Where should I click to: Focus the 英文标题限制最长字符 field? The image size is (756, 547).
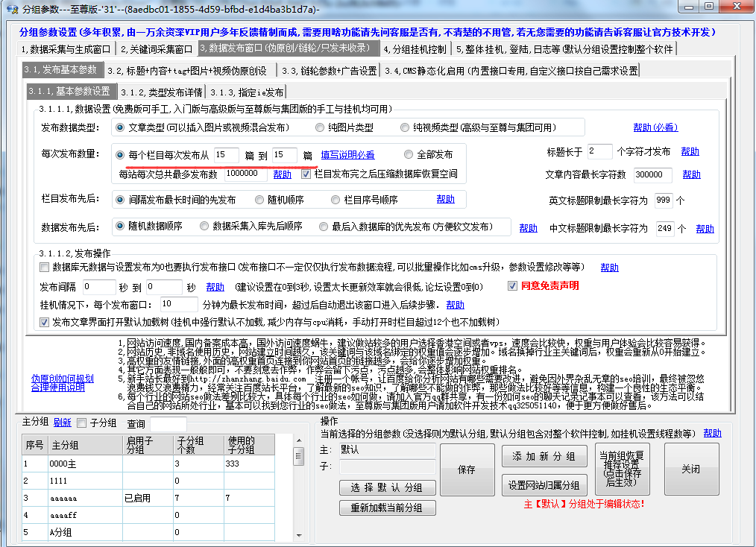[x=664, y=200]
